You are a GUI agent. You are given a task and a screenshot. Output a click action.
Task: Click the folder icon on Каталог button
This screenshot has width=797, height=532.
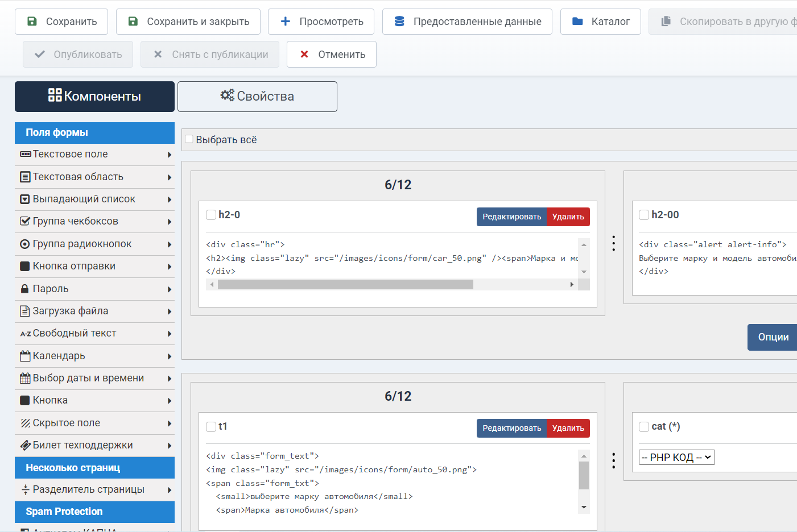577,22
